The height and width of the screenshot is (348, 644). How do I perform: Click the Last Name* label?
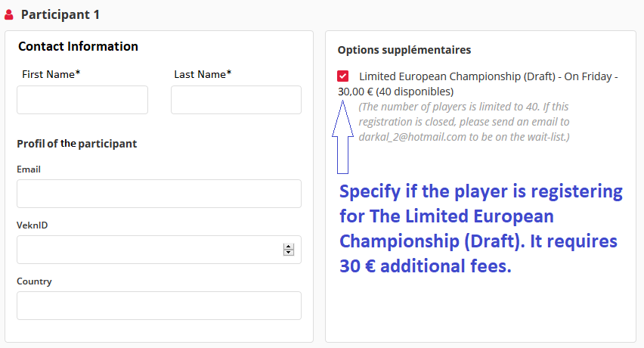tap(203, 74)
